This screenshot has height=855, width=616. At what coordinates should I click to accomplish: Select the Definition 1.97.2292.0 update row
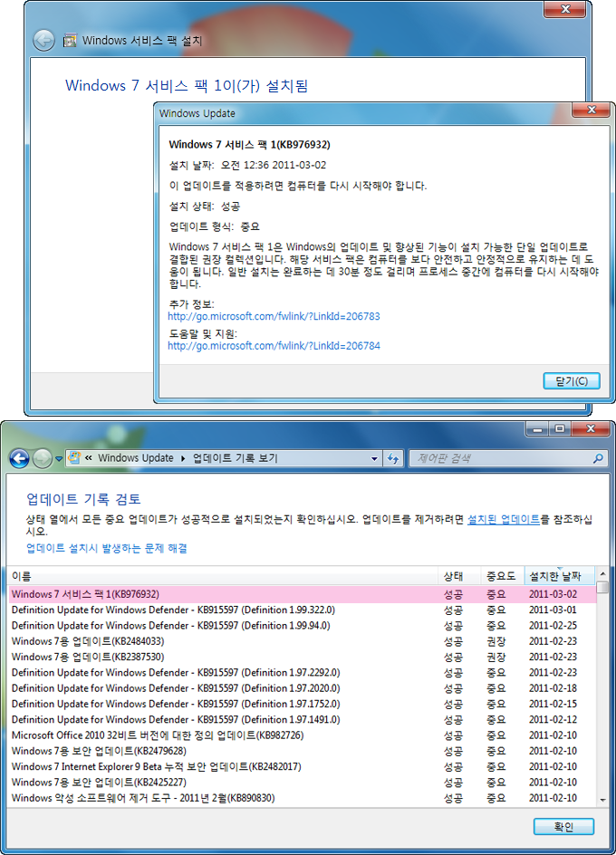tap(303, 672)
